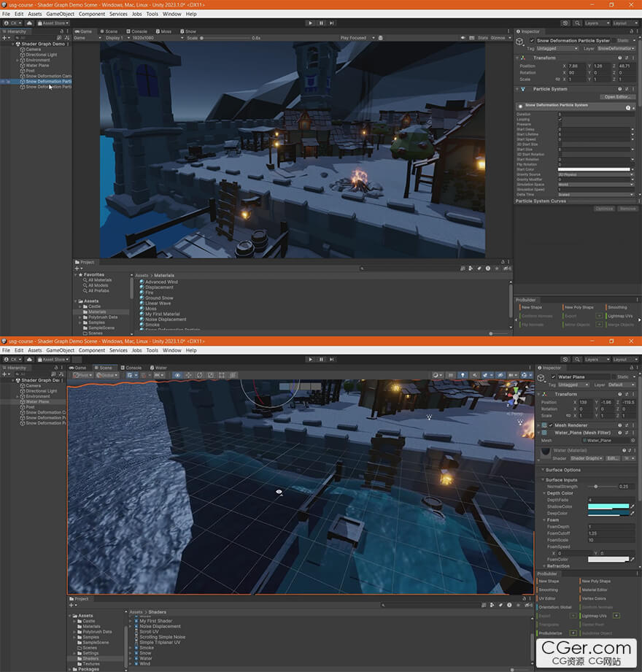Expand the Environment object in the lower Hierarchy
Viewport: 642px width, 672px height.
[17, 396]
